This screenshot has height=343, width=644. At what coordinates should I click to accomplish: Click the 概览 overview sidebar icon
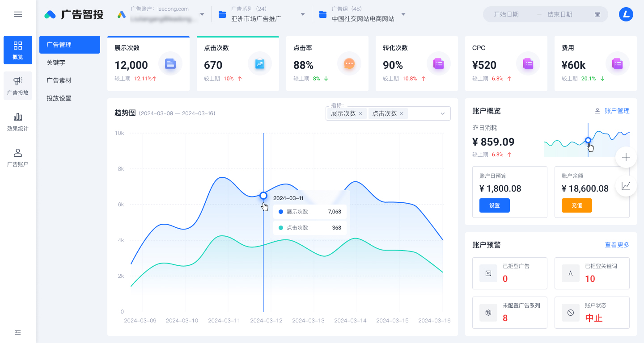(x=18, y=50)
